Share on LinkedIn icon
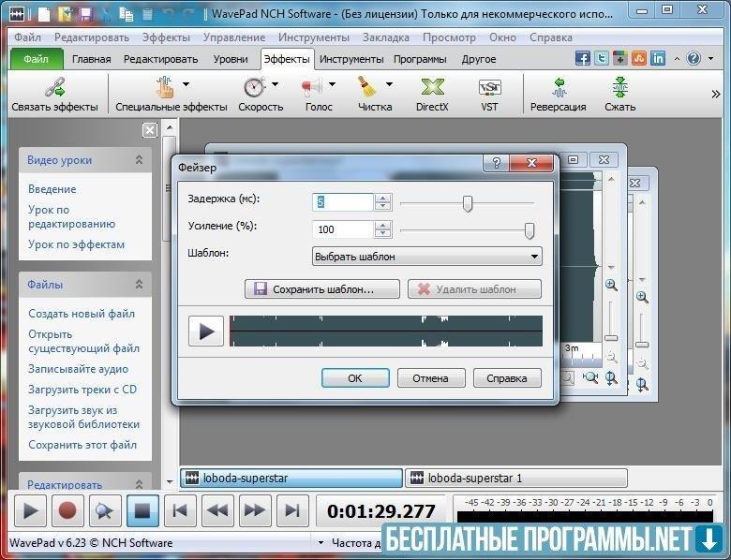The image size is (731, 560). [x=658, y=58]
